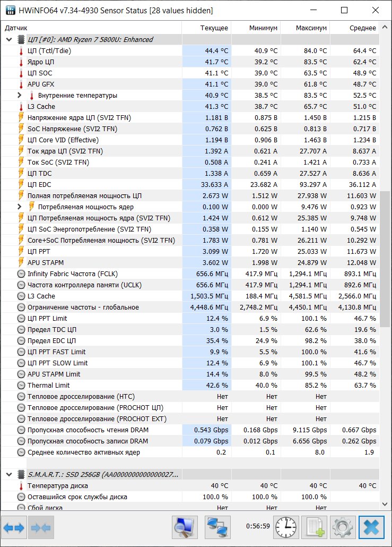Select the Пропускная способность чтения DRAM row

click(x=190, y=430)
